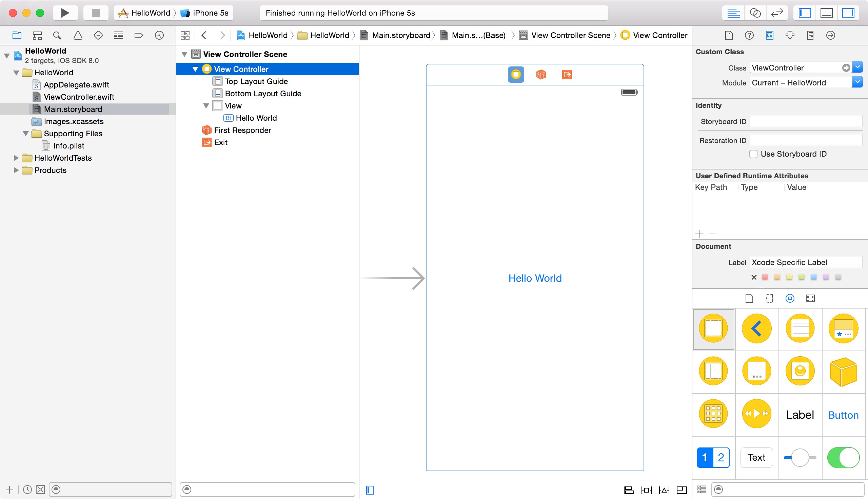Expand the Products folder
This screenshot has height=499, width=868.
(x=16, y=170)
